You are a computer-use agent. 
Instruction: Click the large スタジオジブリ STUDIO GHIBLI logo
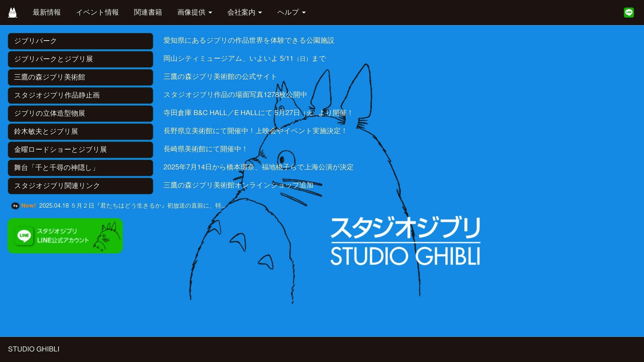coord(405,241)
